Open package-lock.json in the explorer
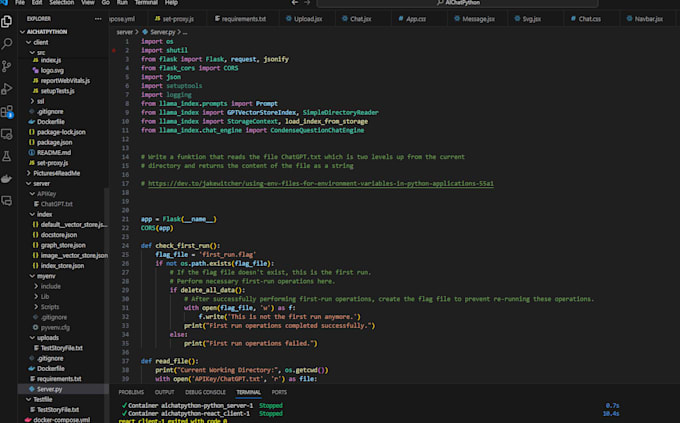The image size is (680, 423). click(x=61, y=132)
